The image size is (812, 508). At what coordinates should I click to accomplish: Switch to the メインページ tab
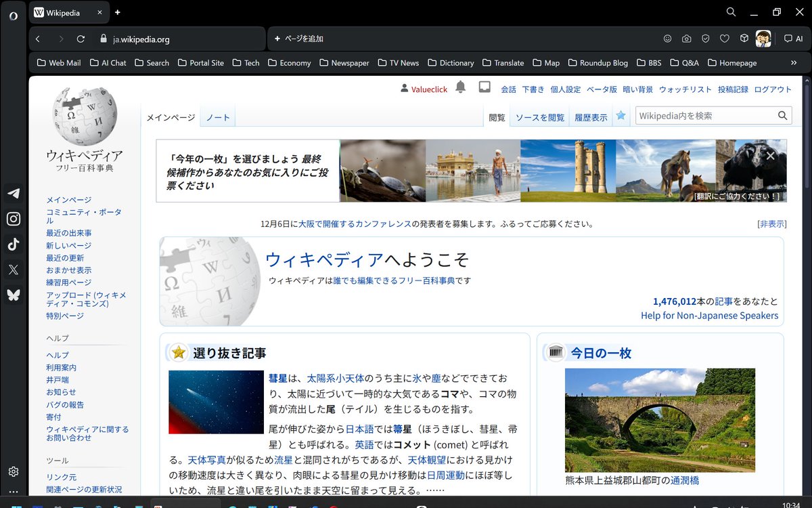[x=171, y=117]
